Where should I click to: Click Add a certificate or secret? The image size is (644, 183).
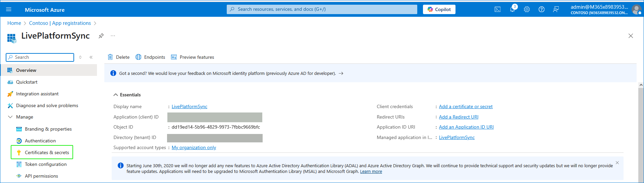coord(466,106)
